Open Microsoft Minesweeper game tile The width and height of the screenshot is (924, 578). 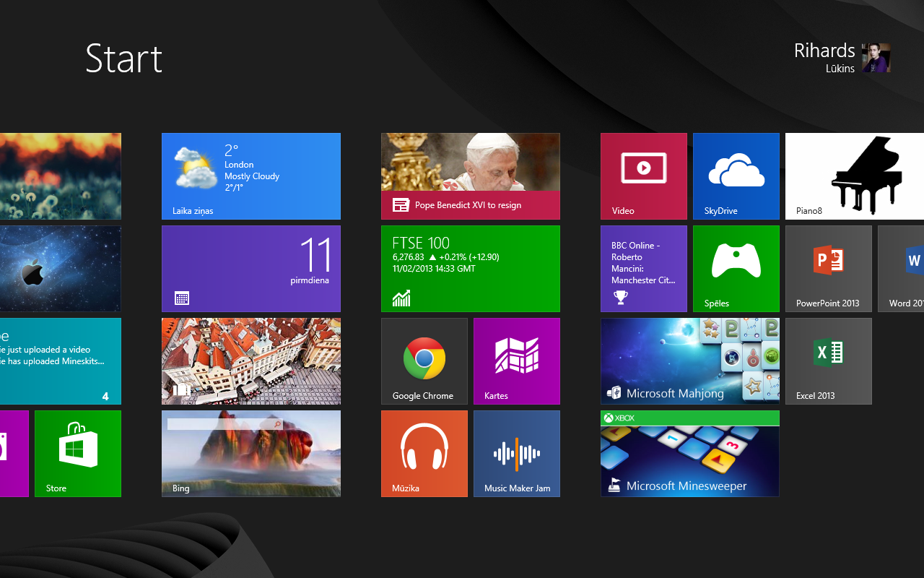(x=690, y=454)
